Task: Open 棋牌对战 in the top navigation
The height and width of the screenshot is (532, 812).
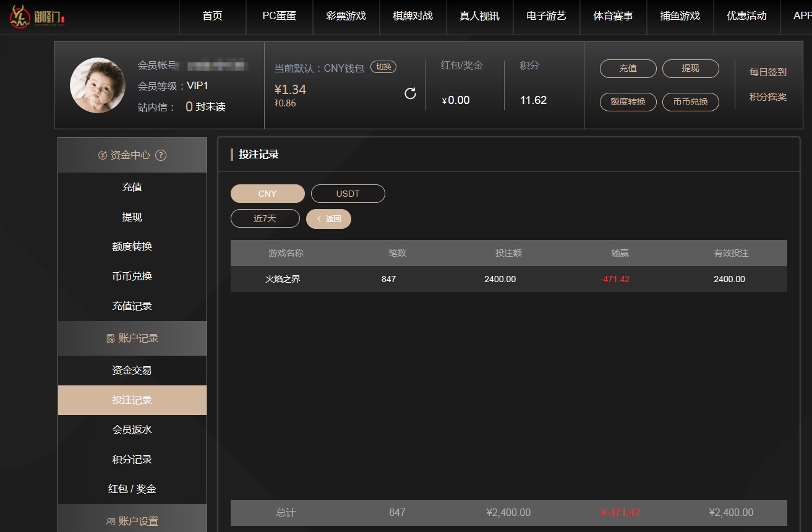Action: 412,16
